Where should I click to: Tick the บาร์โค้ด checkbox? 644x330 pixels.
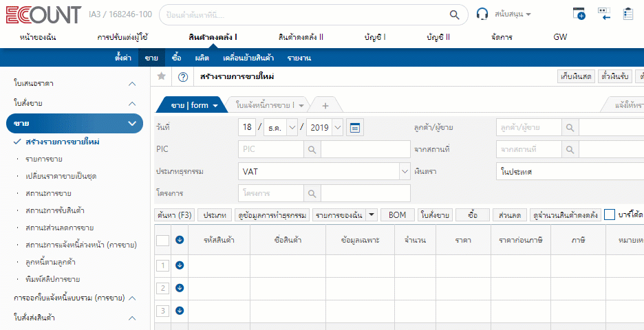click(610, 214)
